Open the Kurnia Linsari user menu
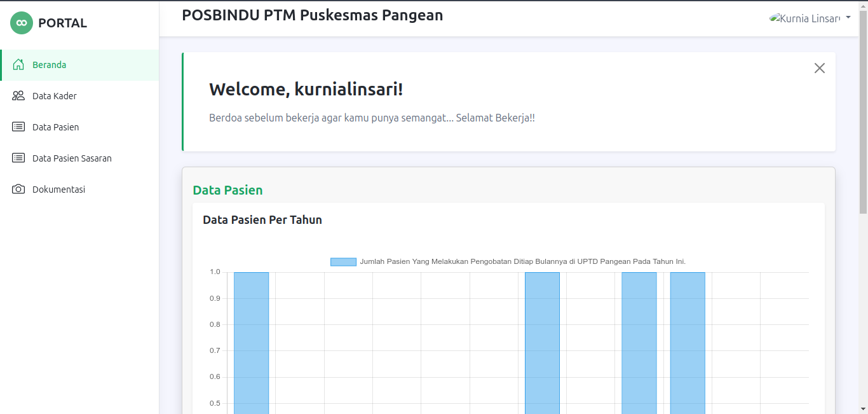 click(810, 18)
